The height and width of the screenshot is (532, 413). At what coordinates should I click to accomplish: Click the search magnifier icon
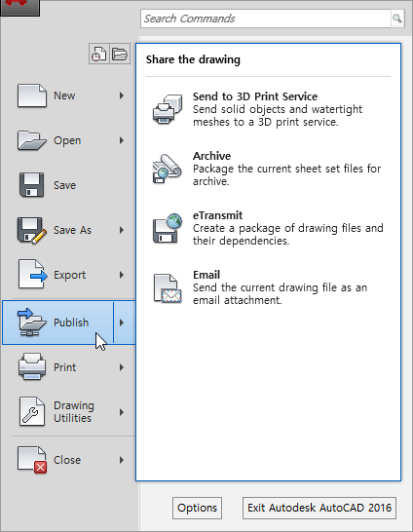click(397, 19)
